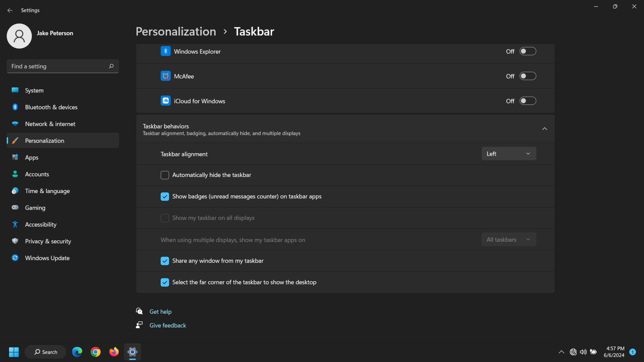Viewport: 644px width, 362px height.
Task: Expand When using multiple displays dropdown
Action: (x=508, y=239)
